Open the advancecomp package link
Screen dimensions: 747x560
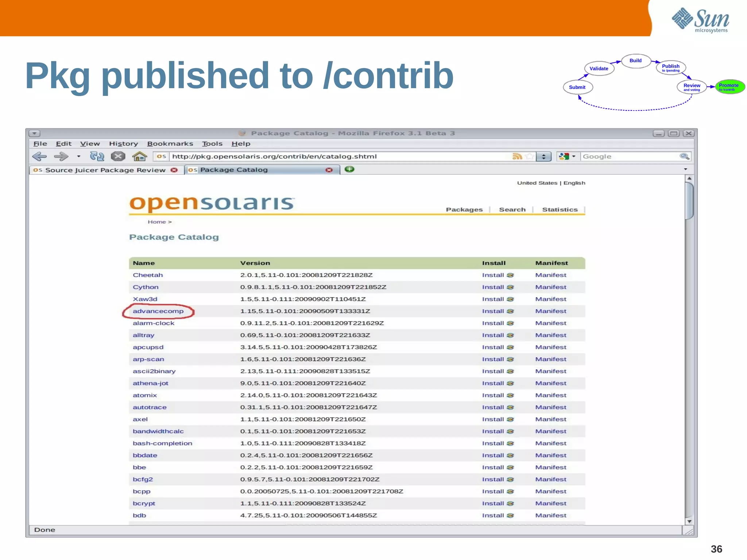coord(158,311)
